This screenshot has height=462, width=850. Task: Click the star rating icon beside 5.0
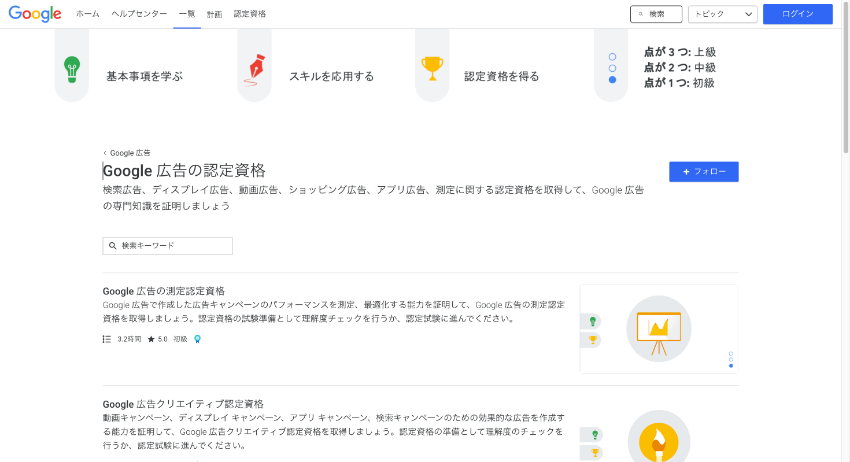click(151, 339)
